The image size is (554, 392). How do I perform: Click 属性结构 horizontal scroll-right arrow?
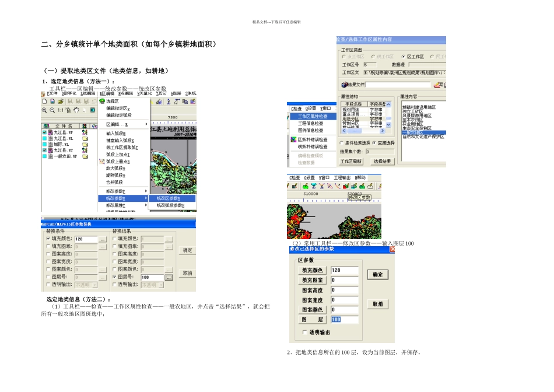[x=383, y=131]
